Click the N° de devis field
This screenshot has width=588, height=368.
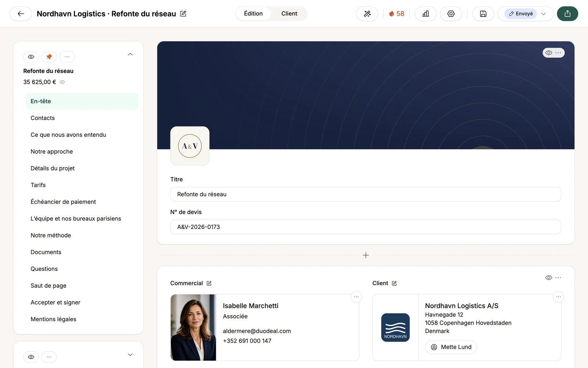pos(366,227)
